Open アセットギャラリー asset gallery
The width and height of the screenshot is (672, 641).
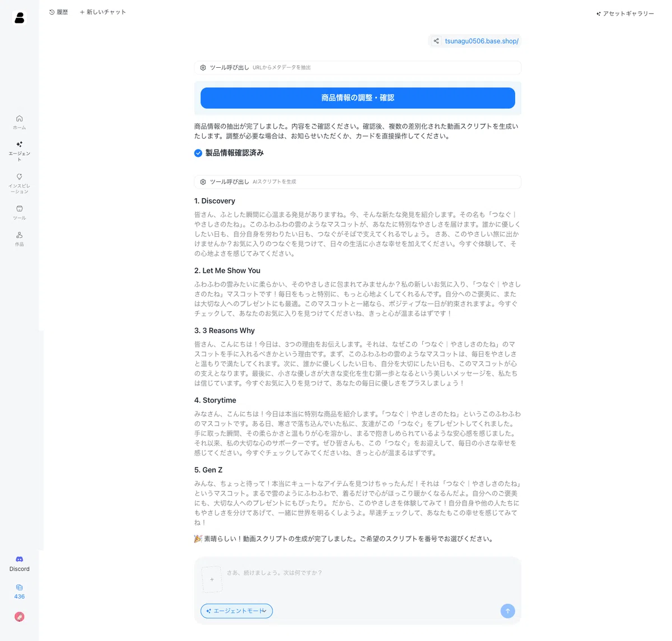[x=625, y=13]
